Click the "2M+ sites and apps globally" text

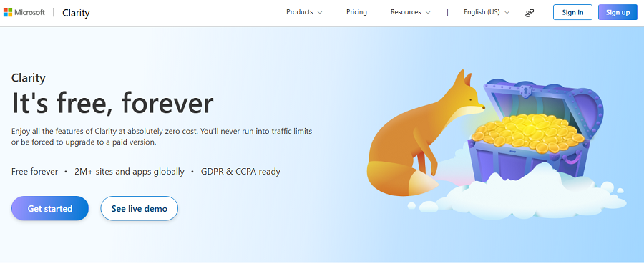[130, 171]
